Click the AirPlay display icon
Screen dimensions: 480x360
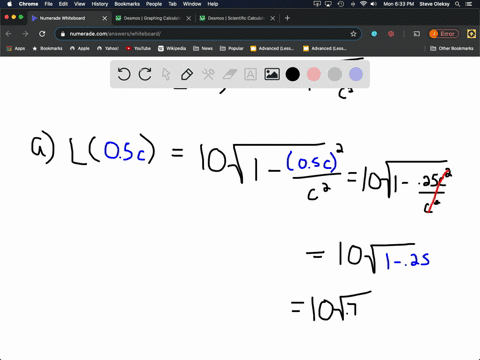click(x=328, y=4)
